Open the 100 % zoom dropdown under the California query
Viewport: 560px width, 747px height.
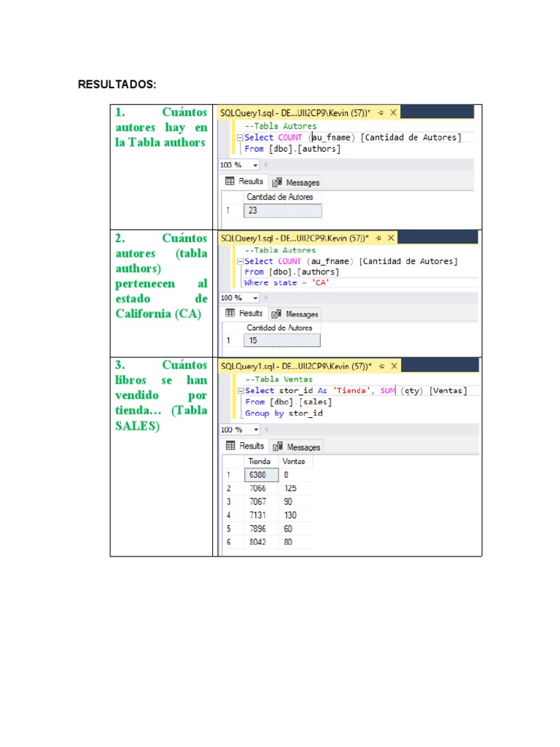click(x=255, y=298)
